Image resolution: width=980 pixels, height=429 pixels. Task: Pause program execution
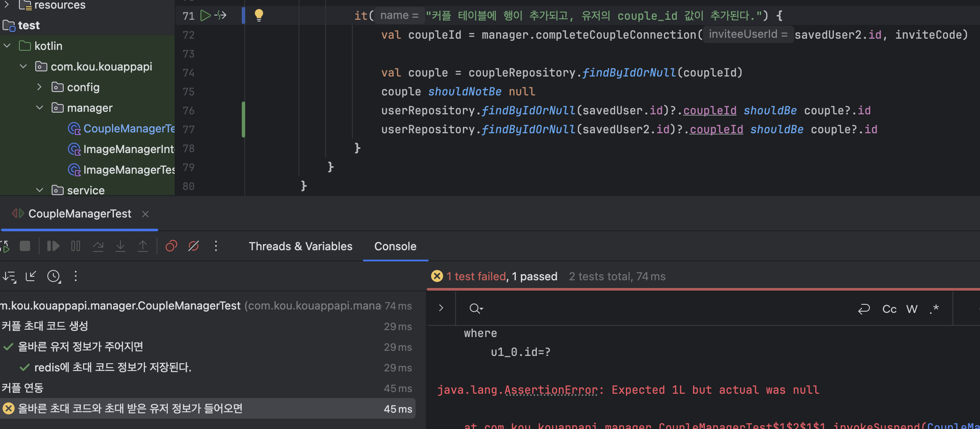[76, 246]
